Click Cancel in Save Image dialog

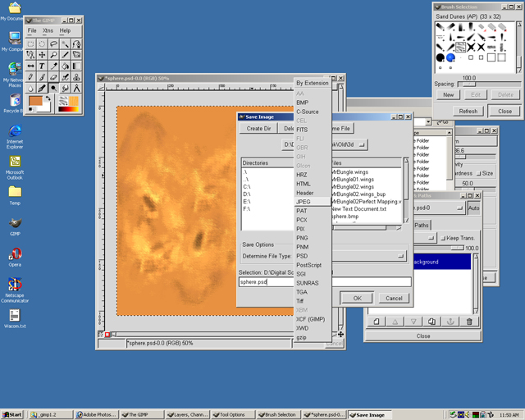tap(394, 298)
